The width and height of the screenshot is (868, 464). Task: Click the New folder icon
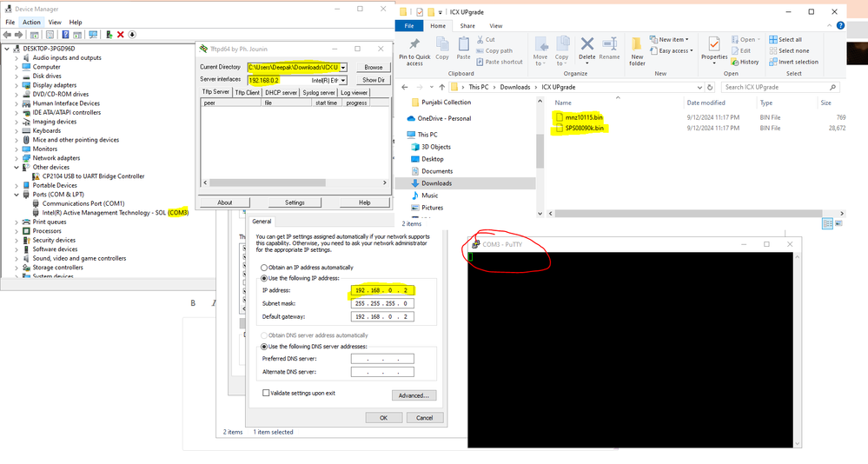click(637, 50)
